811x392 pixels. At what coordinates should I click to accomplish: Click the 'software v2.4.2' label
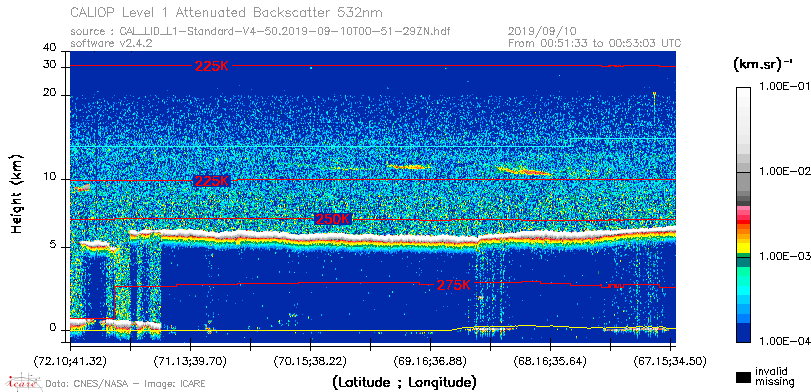tap(111, 43)
